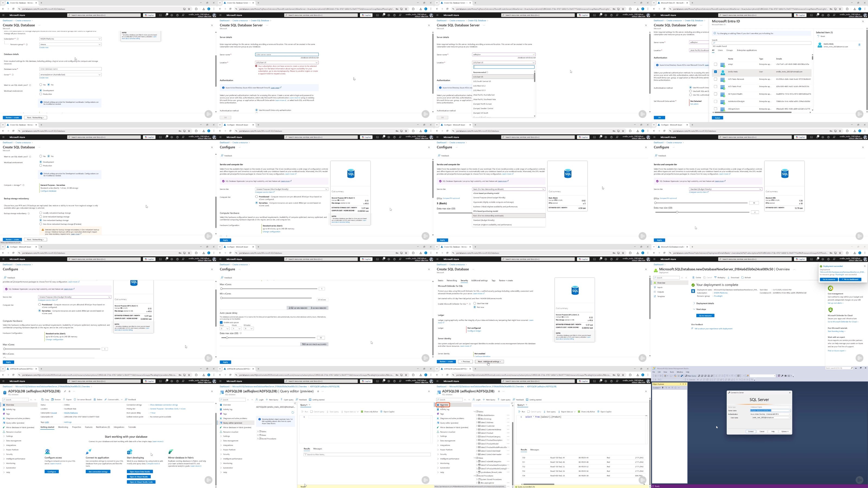Open Additional settings tab in Create SQL Database
The image size is (868, 488).
(479, 281)
